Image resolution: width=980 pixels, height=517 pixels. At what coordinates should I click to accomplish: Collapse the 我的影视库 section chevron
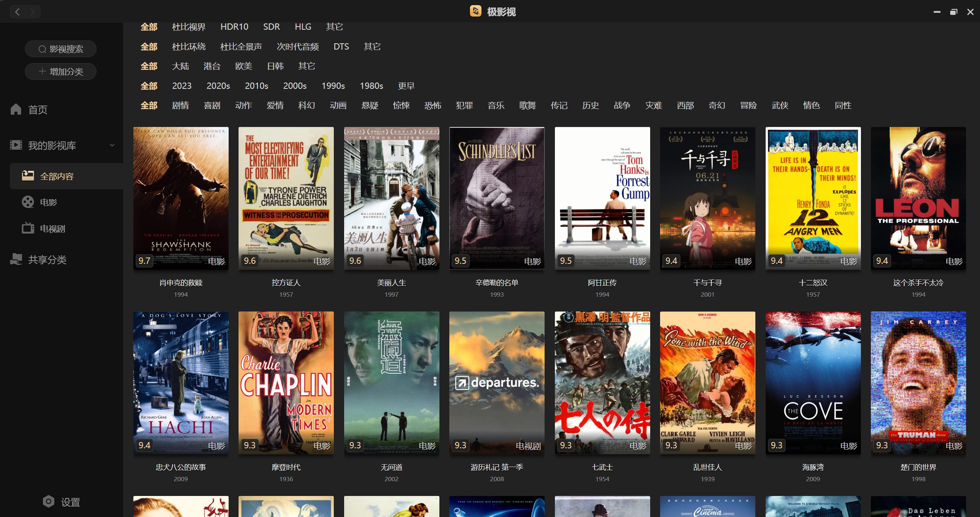point(112,145)
